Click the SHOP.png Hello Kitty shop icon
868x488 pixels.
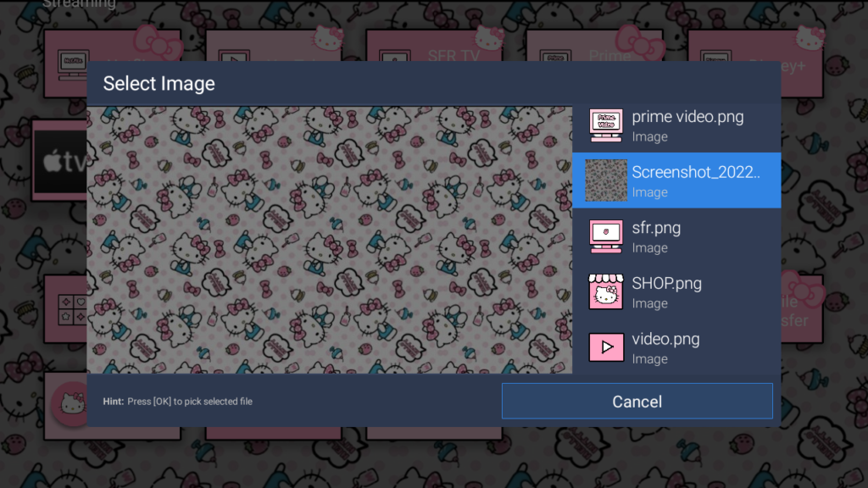tap(605, 291)
